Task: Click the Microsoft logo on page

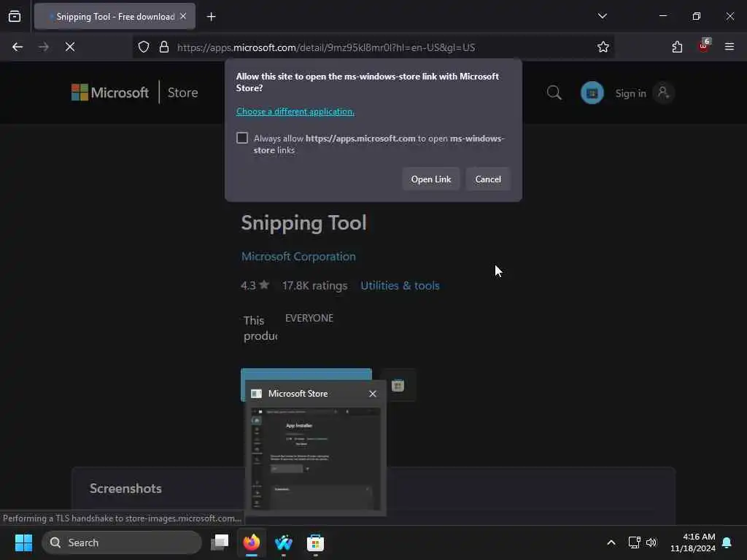Action: [x=110, y=93]
